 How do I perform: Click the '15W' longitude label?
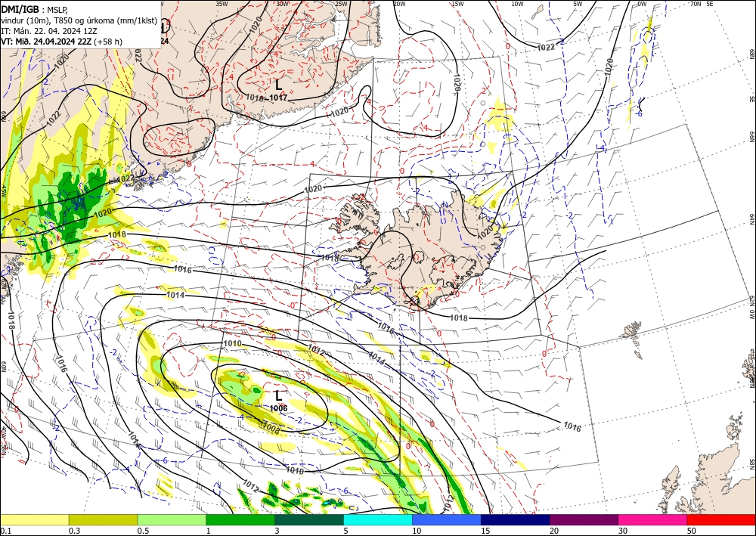[x=457, y=3]
